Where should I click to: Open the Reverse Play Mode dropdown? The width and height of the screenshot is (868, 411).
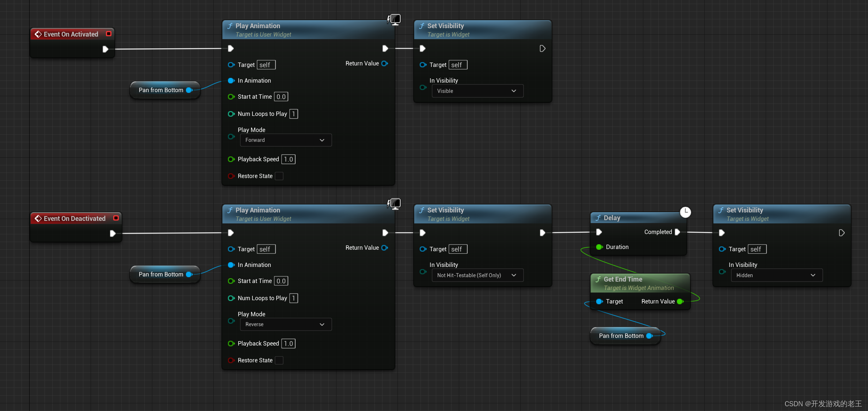(285, 324)
